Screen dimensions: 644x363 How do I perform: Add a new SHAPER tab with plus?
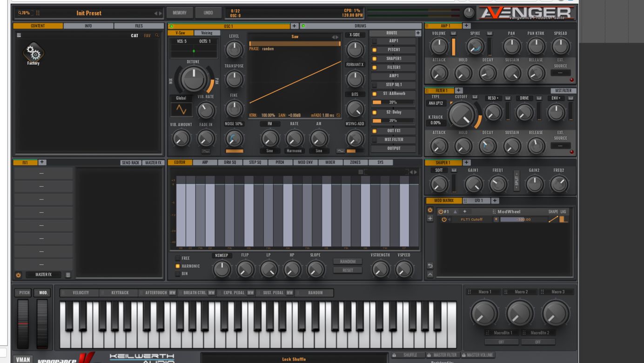(x=467, y=162)
